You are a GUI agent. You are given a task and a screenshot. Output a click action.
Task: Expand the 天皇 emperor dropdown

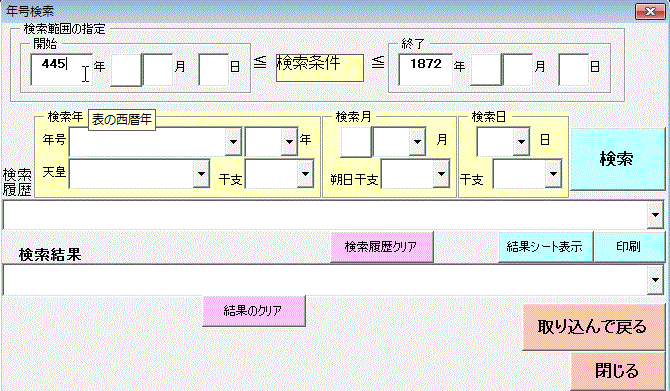click(201, 173)
